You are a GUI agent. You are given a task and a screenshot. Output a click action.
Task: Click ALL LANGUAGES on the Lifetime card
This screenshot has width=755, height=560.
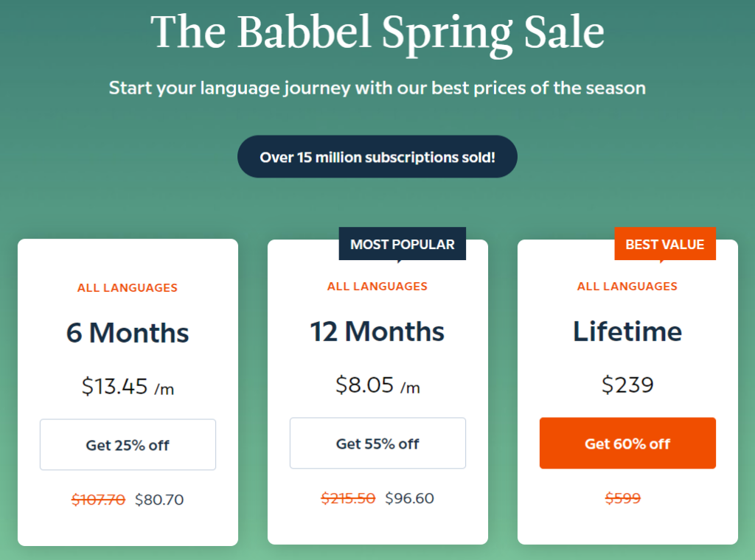(627, 287)
